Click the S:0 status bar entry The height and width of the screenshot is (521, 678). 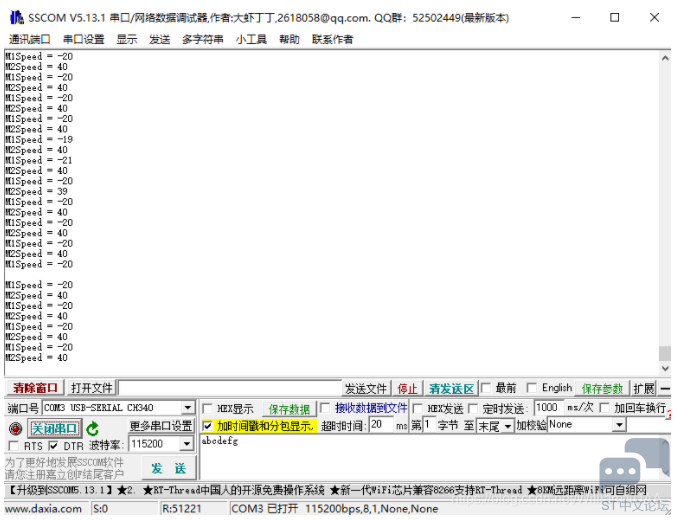pos(101,509)
